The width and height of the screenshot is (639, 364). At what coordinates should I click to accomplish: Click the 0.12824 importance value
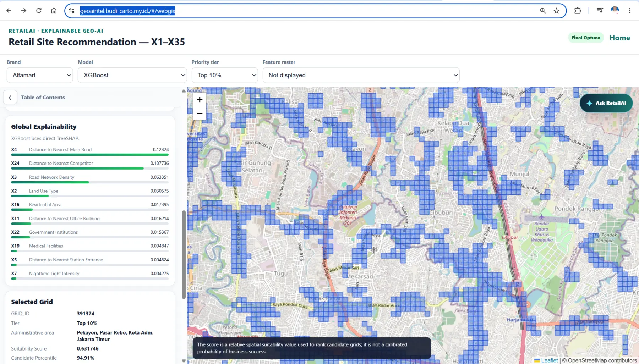point(161,150)
